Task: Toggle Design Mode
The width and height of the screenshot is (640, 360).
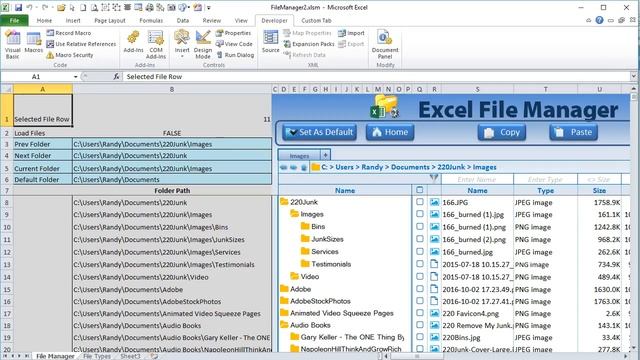Action: point(203,45)
